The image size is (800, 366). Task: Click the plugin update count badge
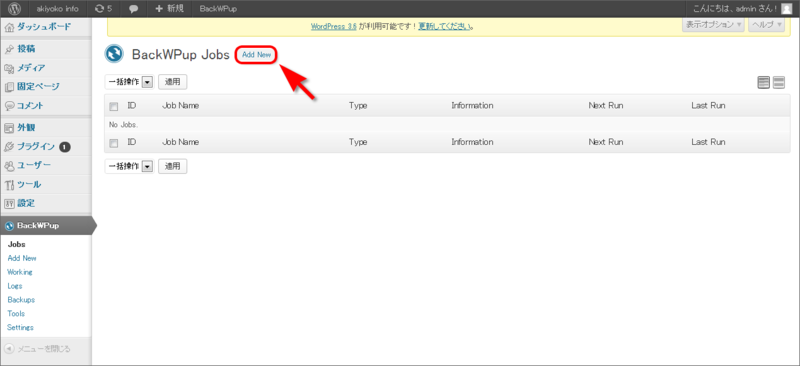(65, 147)
